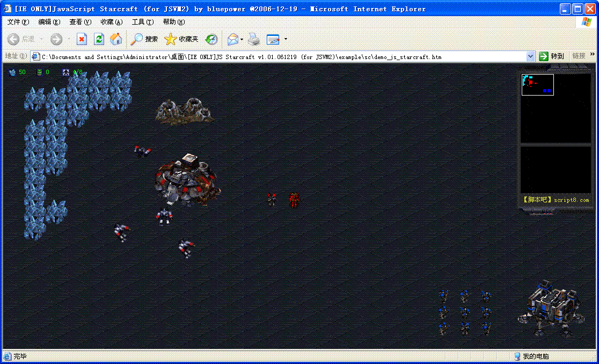
Task: Click the mineral count value 50
Action: pyautogui.click(x=22, y=72)
